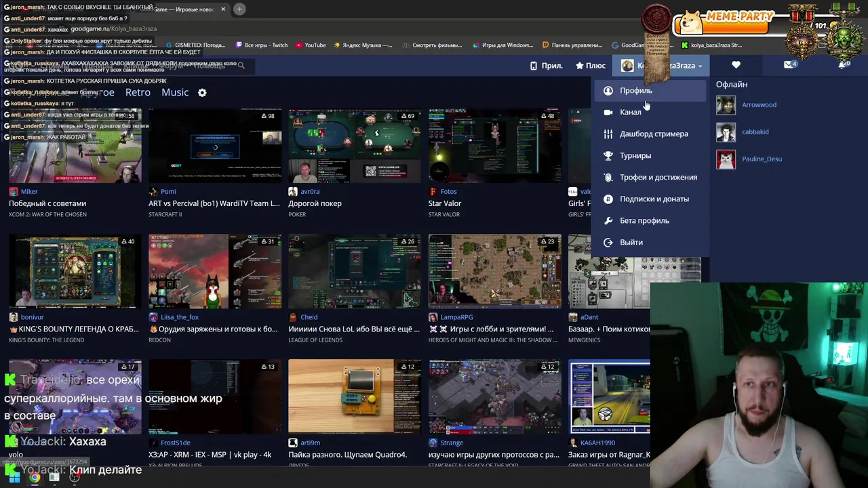Open the Панель управления bookmark
Viewport: 868px width, 488px height.
572,45
